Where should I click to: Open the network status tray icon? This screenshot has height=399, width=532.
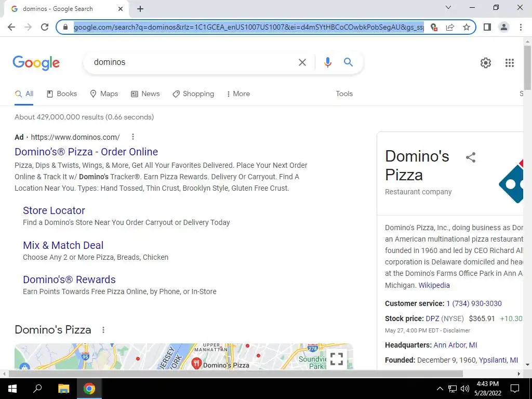pyautogui.click(x=453, y=389)
